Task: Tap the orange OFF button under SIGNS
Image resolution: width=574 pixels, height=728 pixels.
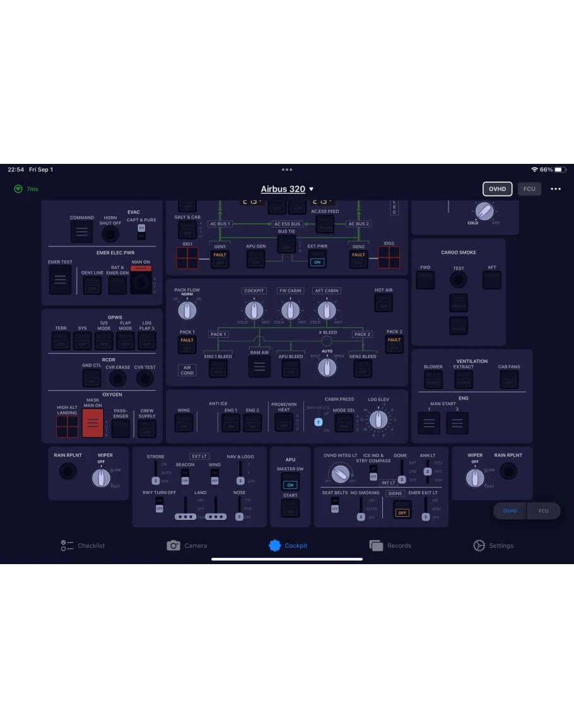Action: (x=402, y=509)
